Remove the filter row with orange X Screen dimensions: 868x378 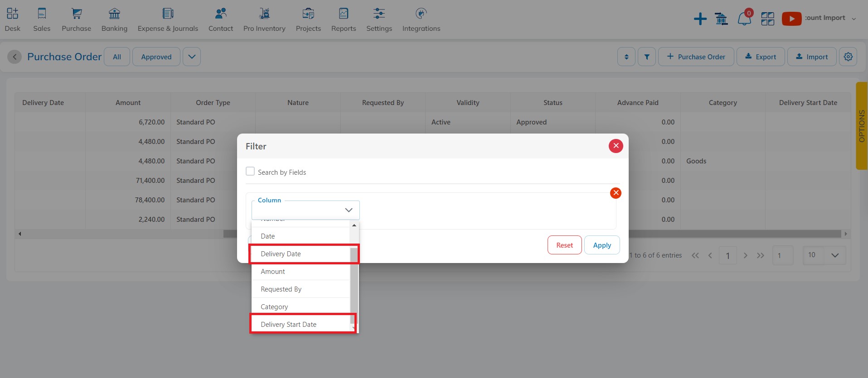point(616,193)
